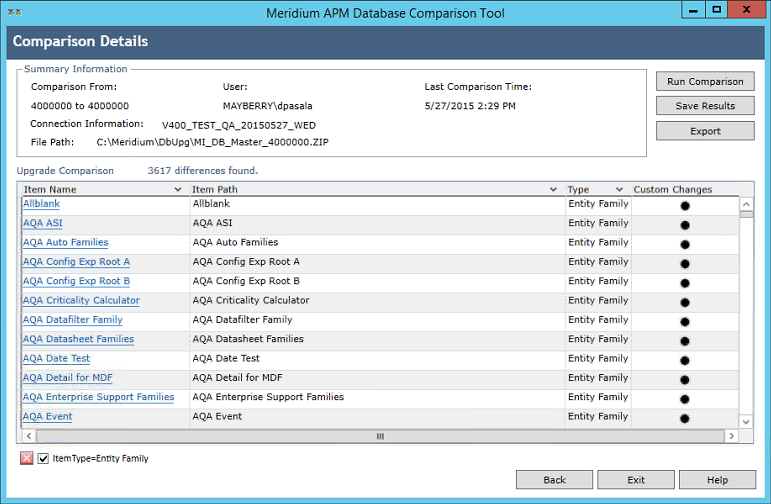Click the horizontal scroll left arrow
The image size is (771, 504).
(x=29, y=436)
